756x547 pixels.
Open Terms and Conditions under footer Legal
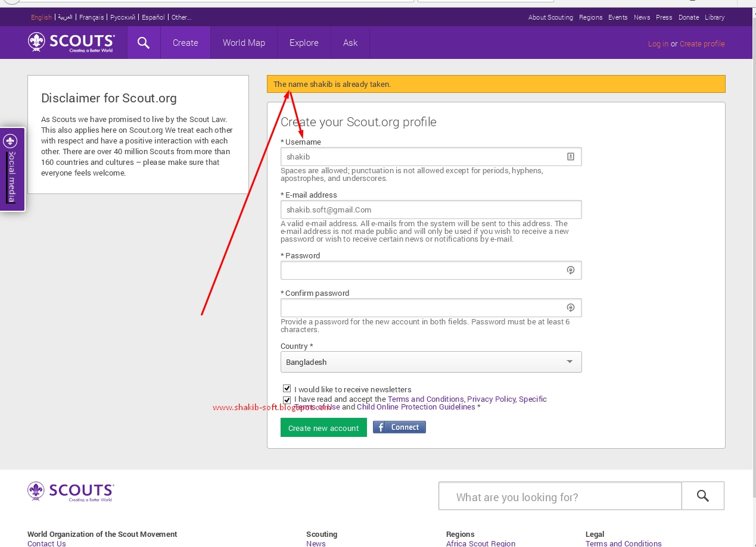pyautogui.click(x=623, y=543)
